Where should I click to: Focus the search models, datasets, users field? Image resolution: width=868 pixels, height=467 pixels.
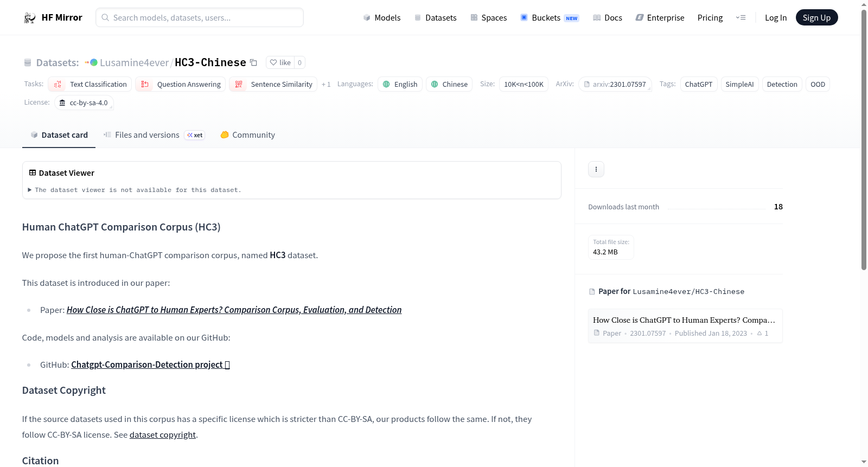pos(200,17)
